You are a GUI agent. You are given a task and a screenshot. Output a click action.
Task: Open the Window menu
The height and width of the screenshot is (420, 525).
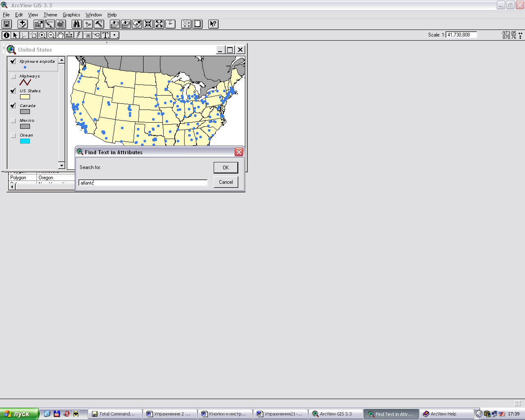point(94,15)
